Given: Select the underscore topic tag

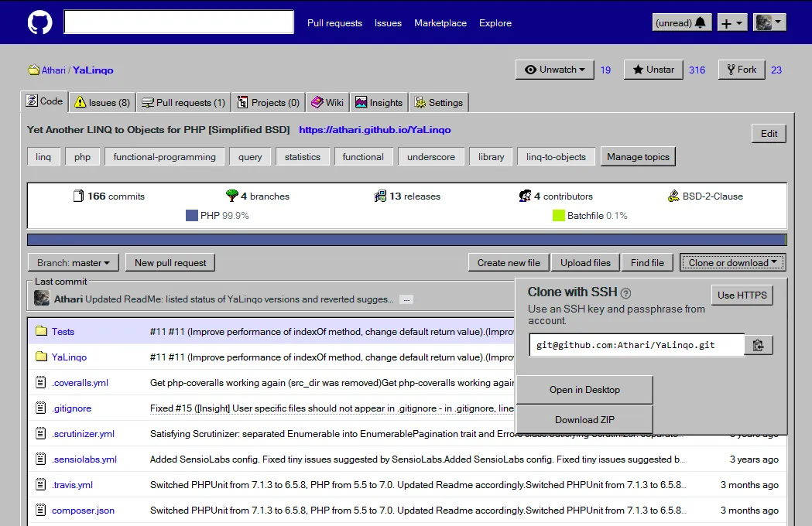Looking at the screenshot, I should point(431,157).
